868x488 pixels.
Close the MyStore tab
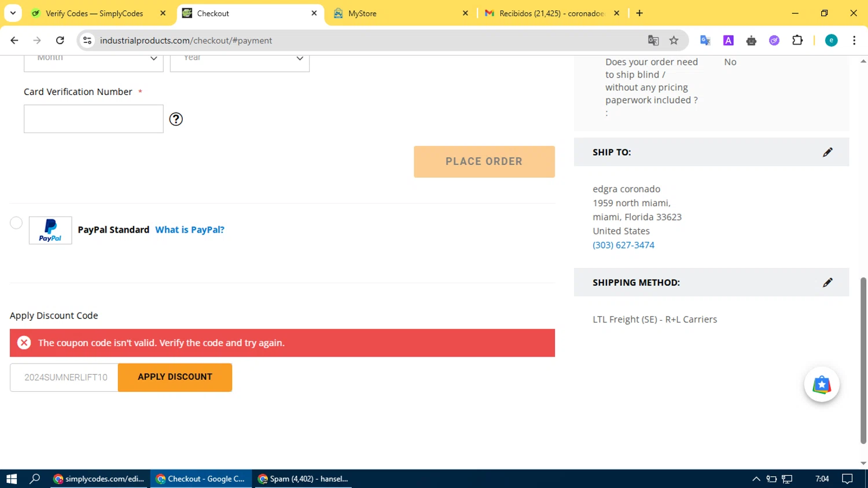tap(465, 13)
